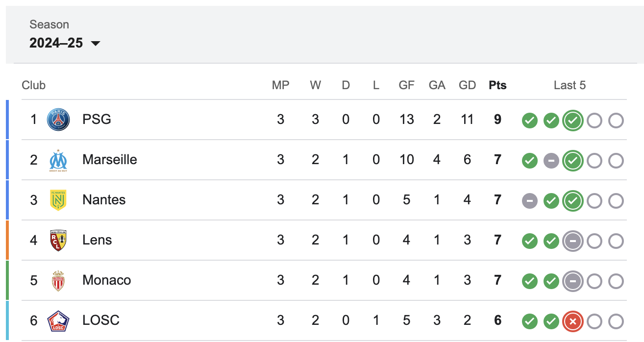Click the PSG team name
The width and height of the screenshot is (644, 342).
point(97,120)
